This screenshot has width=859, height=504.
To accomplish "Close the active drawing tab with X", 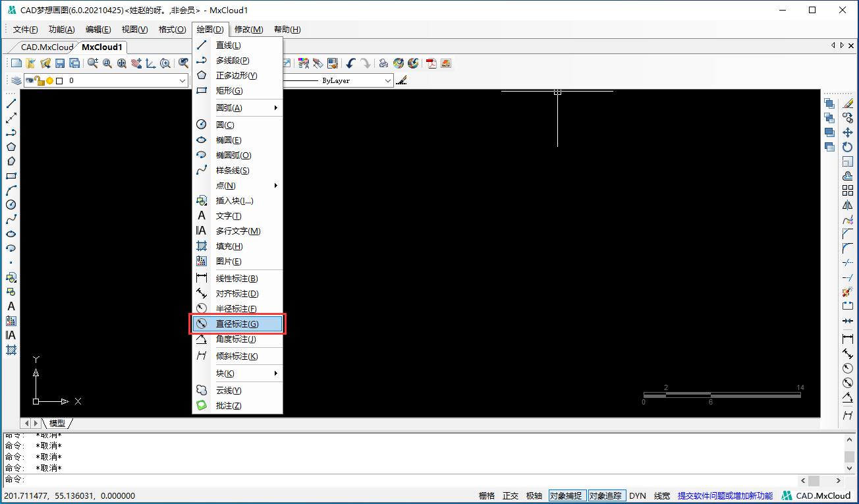I will pos(850,45).
